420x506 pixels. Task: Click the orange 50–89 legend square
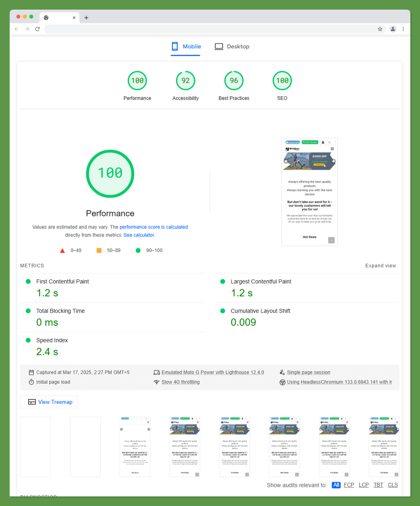click(x=99, y=250)
